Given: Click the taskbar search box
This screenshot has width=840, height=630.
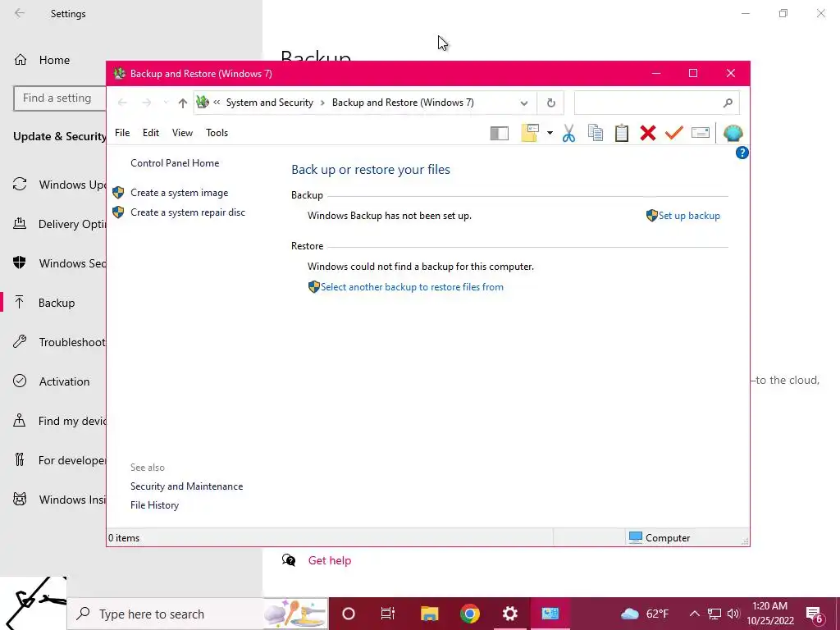Looking at the screenshot, I should [197, 614].
